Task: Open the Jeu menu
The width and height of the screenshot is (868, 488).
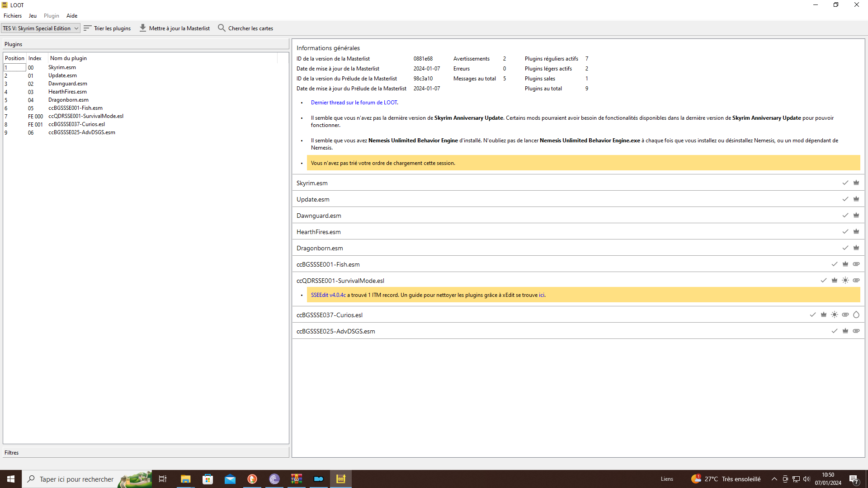Action: coord(32,15)
